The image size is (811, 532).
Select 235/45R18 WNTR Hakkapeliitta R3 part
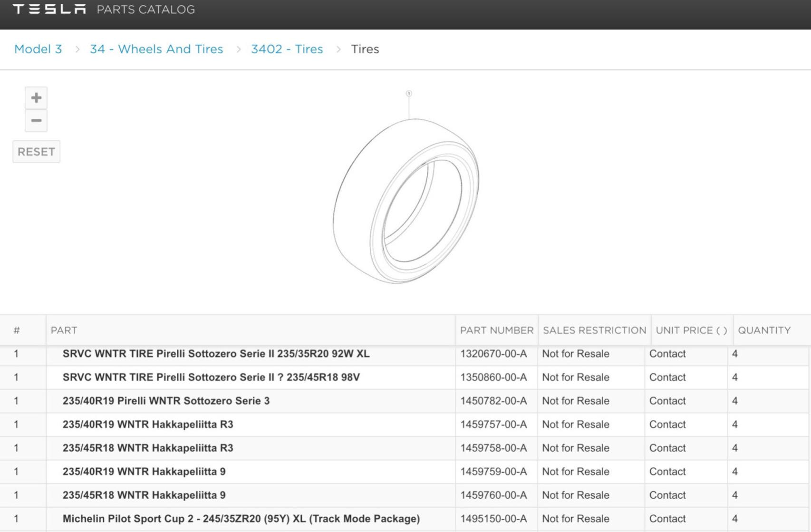[148, 448]
